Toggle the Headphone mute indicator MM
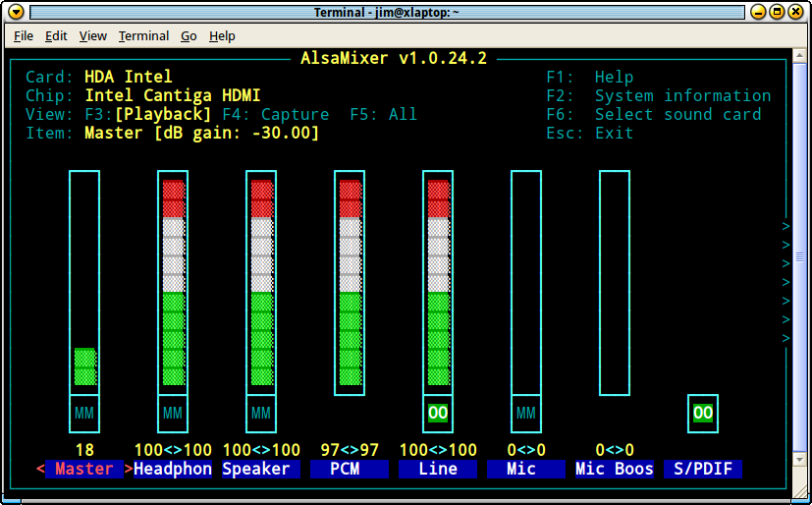 [x=173, y=414]
